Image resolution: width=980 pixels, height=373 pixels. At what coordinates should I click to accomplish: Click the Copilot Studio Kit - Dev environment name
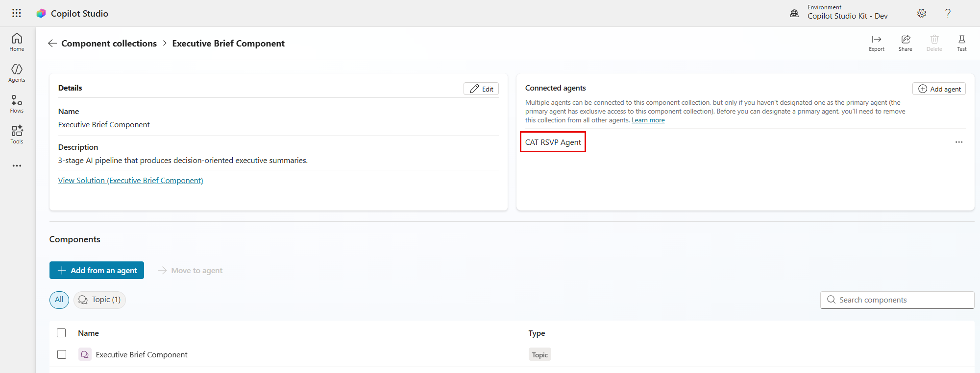(x=848, y=16)
